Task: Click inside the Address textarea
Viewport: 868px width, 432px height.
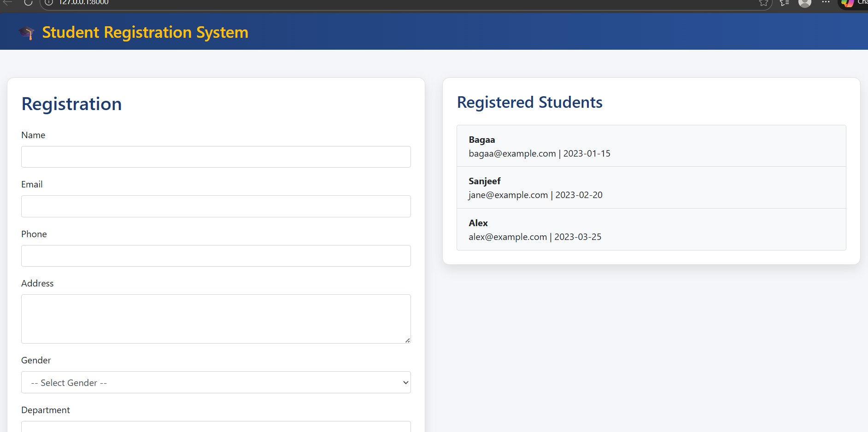Action: 216,319
